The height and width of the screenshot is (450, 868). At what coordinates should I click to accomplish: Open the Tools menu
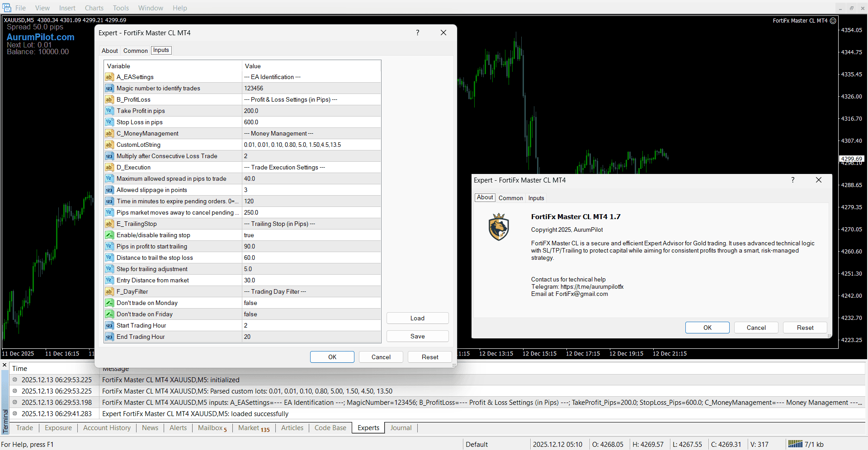click(120, 8)
